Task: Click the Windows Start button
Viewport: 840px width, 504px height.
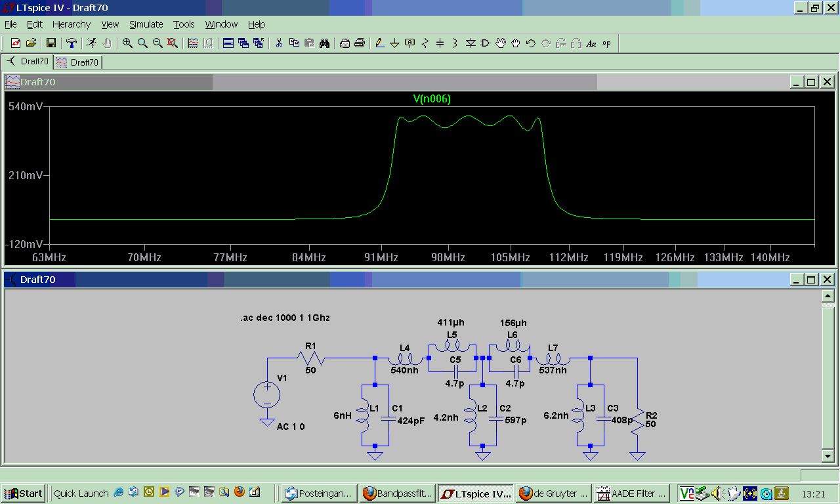Action: point(23,493)
